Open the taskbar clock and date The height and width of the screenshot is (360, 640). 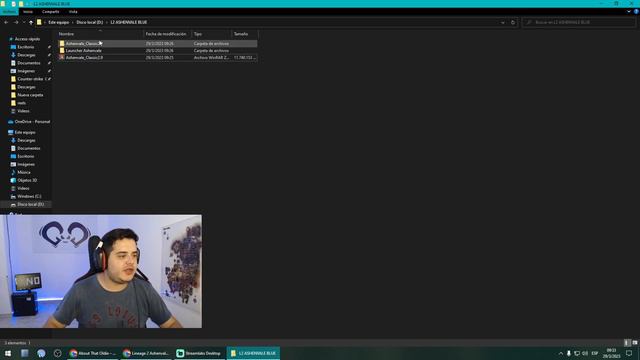611,353
